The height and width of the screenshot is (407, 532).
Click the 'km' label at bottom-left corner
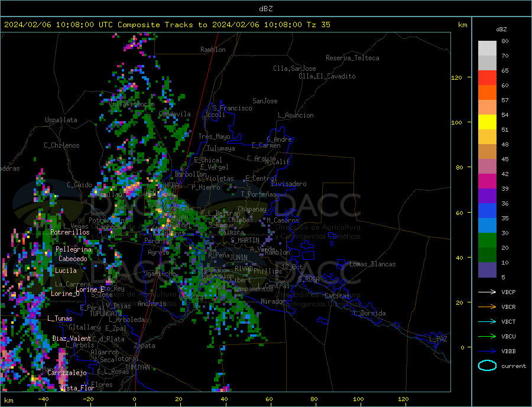click(x=9, y=401)
